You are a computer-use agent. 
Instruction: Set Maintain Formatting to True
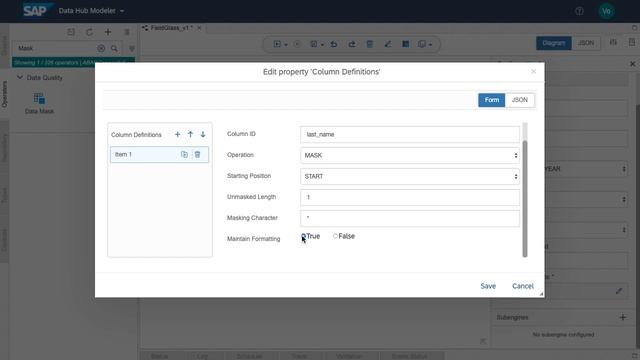304,236
